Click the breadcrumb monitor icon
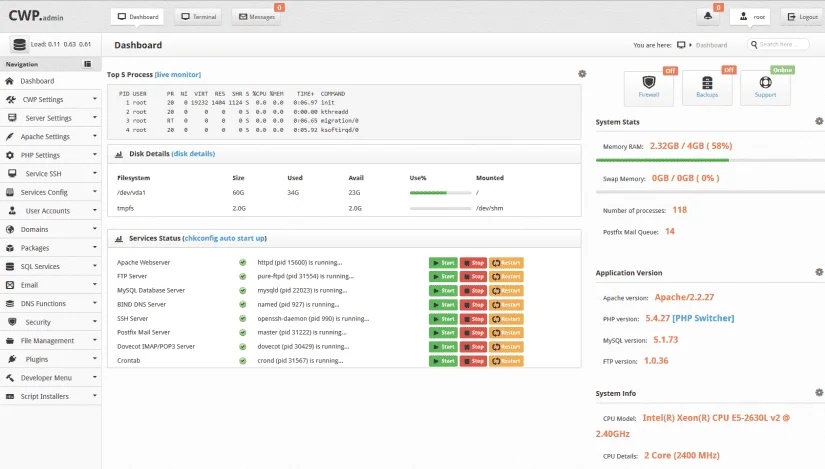 [681, 45]
